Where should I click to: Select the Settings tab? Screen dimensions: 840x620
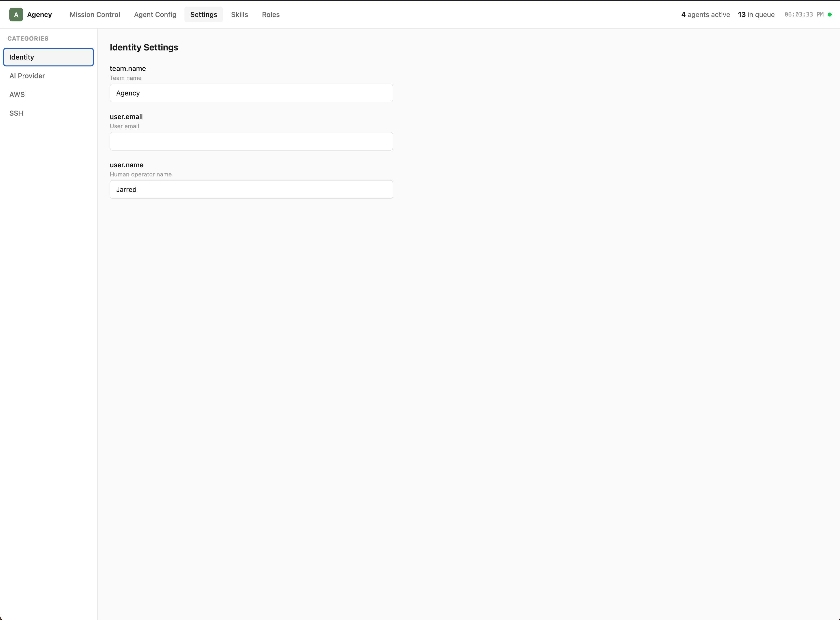(x=203, y=15)
